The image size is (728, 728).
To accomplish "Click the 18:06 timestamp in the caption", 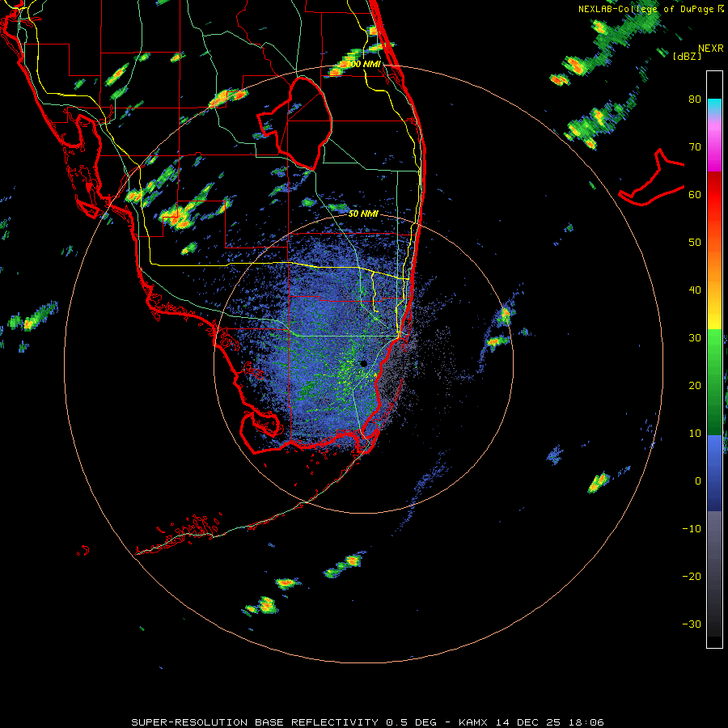I will pyautogui.click(x=587, y=722).
